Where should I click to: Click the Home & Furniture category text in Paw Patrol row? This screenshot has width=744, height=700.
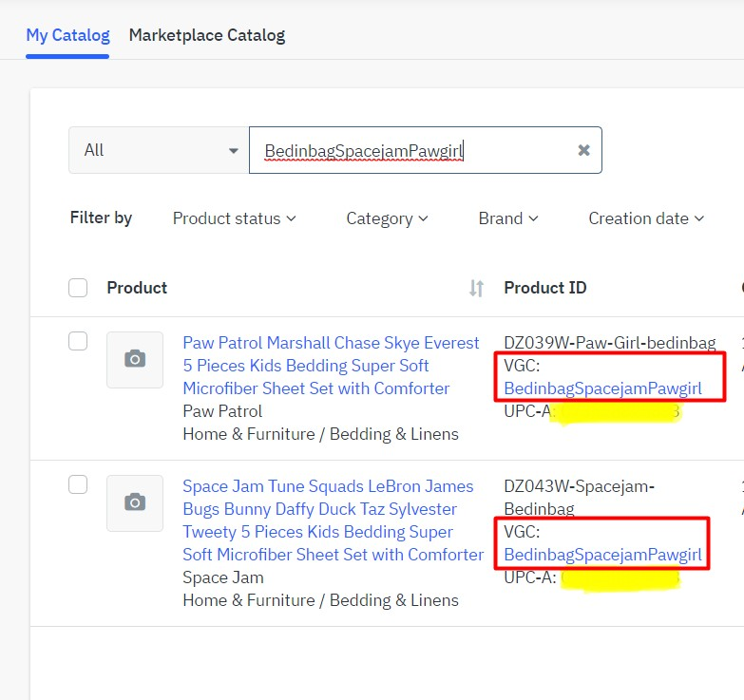[321, 434]
